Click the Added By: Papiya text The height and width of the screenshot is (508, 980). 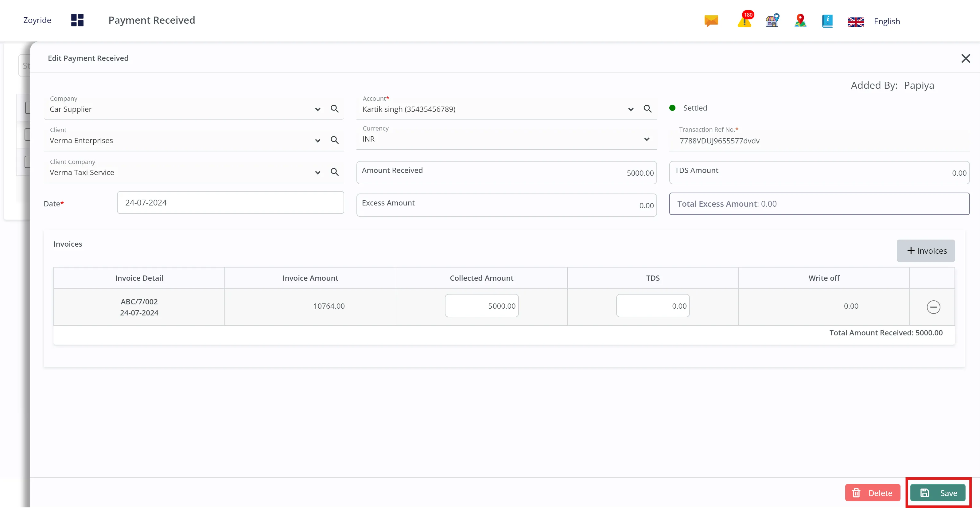point(892,85)
